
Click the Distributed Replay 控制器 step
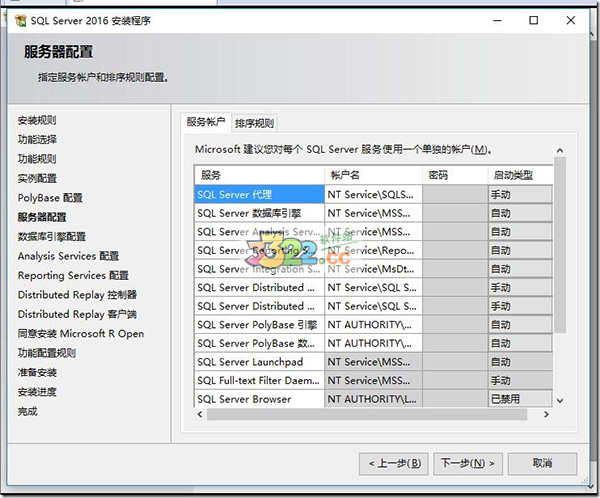tap(77, 295)
